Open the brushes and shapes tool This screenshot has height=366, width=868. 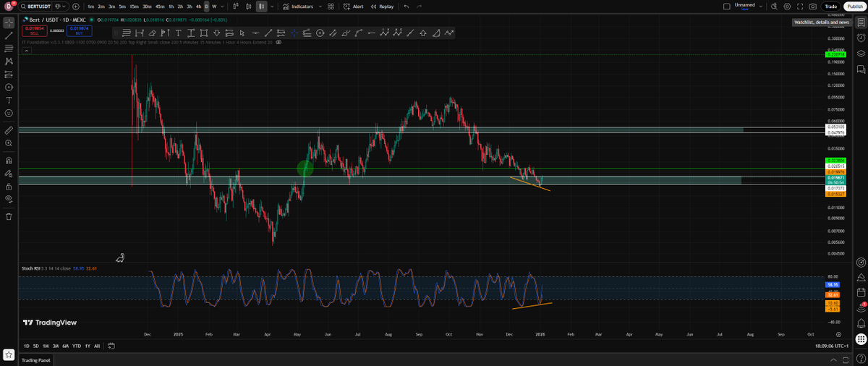(9, 88)
